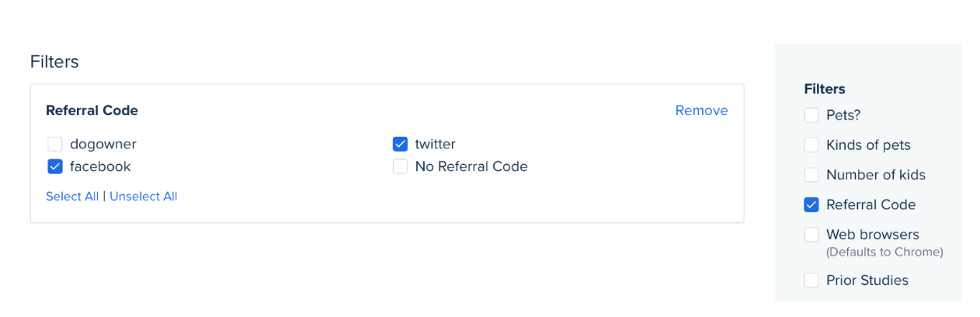980x317 pixels.
Task: Click the 'Prior Studies' filter label text
Action: click(867, 280)
